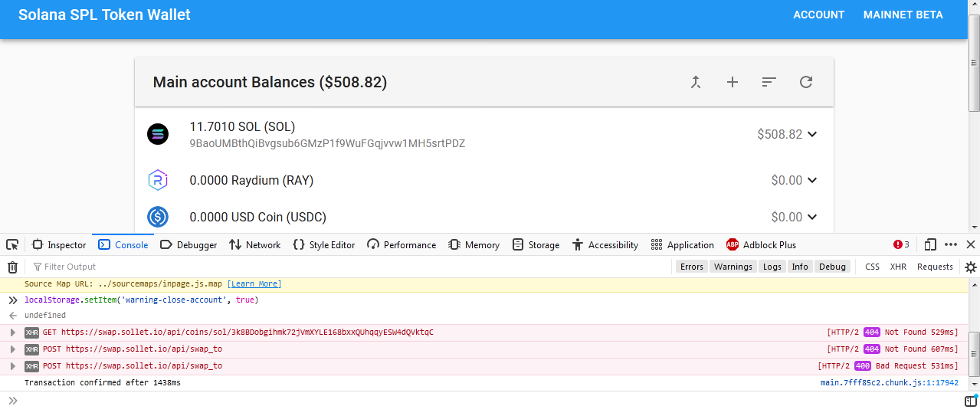The width and height of the screenshot is (980, 416).
Task: Expand the POST swap_to 400 Bad Request
Action: (12, 366)
